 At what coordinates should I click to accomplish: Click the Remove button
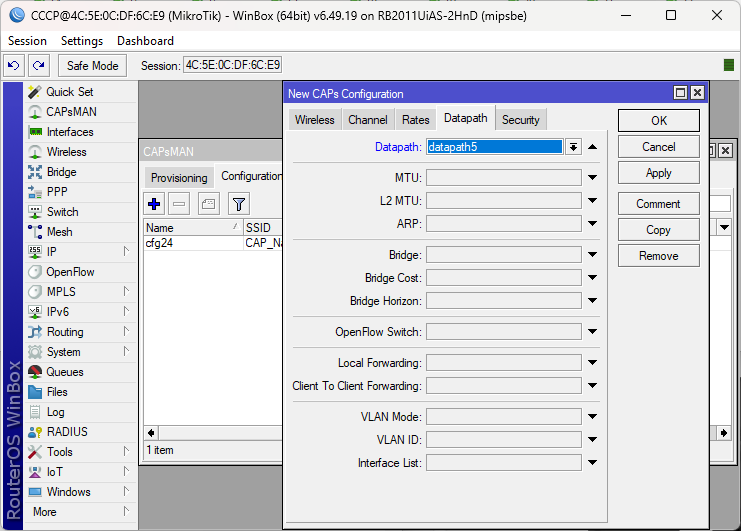659,256
